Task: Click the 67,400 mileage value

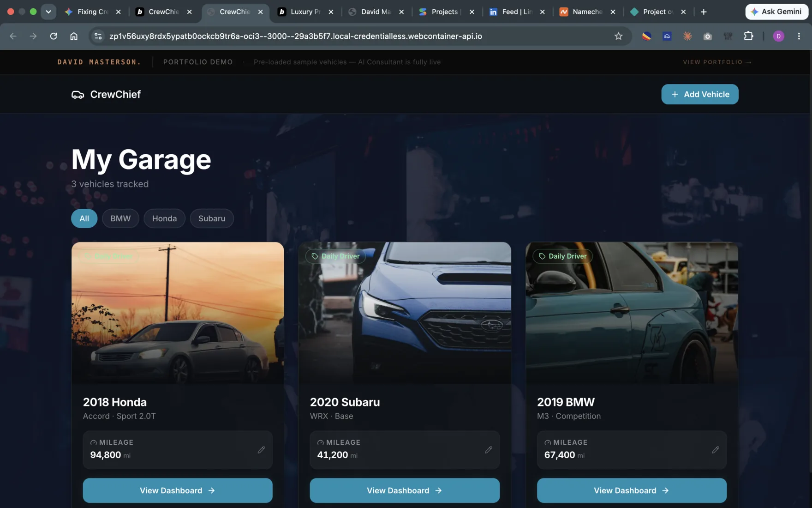Action: point(560,455)
